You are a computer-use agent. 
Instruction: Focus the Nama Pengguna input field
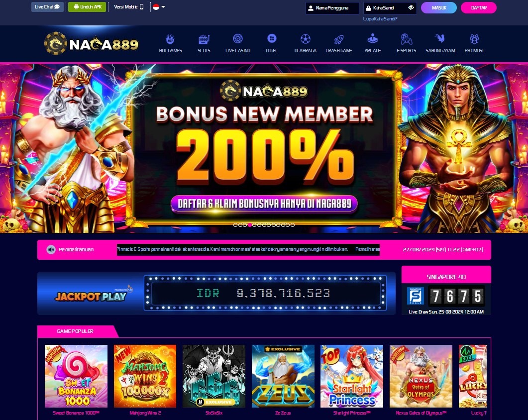pos(332,8)
